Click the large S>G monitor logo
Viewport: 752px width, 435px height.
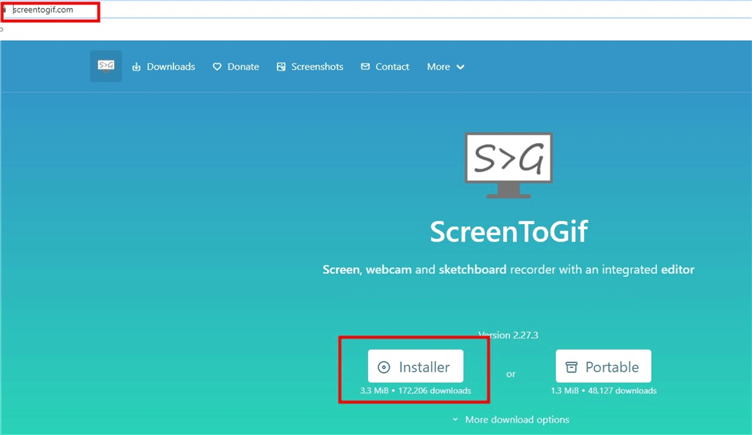509,165
